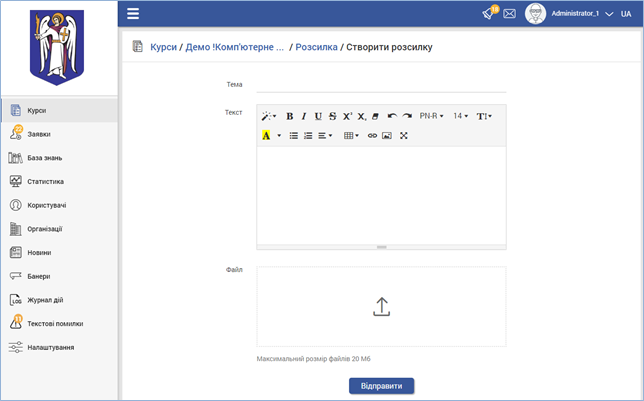Open the font size 14 dropdown
The height and width of the screenshot is (401, 644).
click(461, 116)
